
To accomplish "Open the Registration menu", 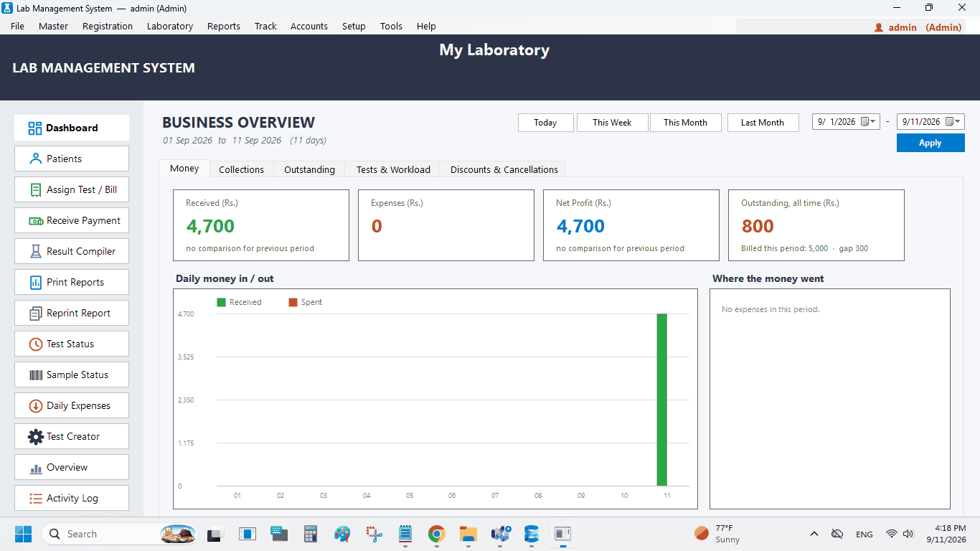I will 108,27.
